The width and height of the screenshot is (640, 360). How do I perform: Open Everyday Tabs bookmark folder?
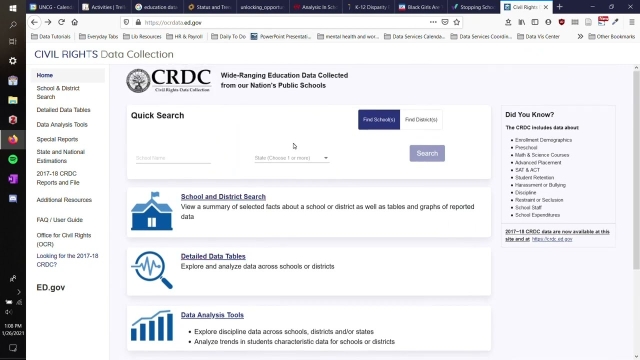tap(98, 36)
